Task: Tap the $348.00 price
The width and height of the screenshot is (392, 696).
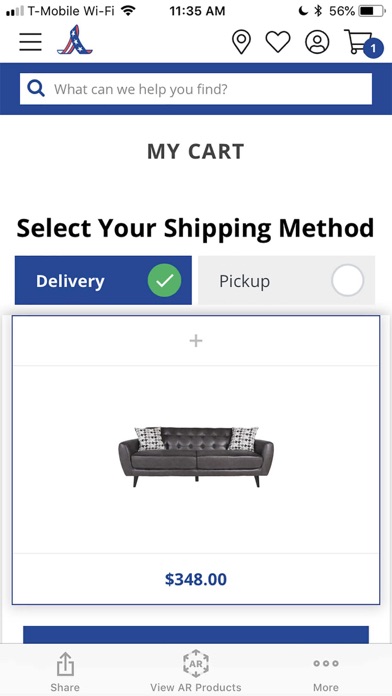Action: click(x=196, y=579)
